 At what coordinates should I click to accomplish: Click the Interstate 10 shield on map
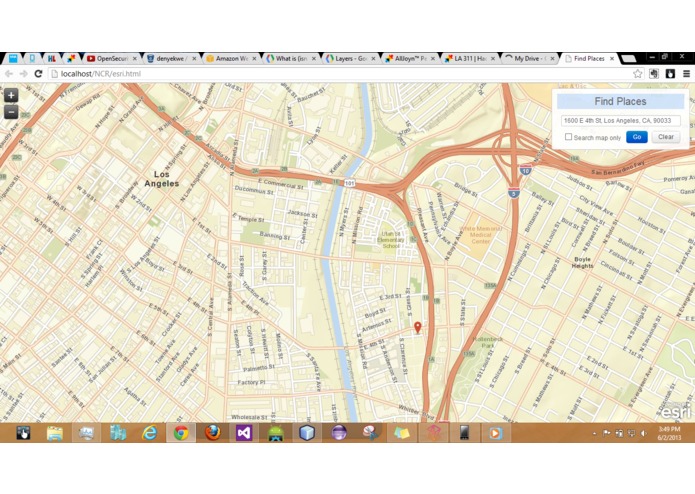click(x=526, y=170)
